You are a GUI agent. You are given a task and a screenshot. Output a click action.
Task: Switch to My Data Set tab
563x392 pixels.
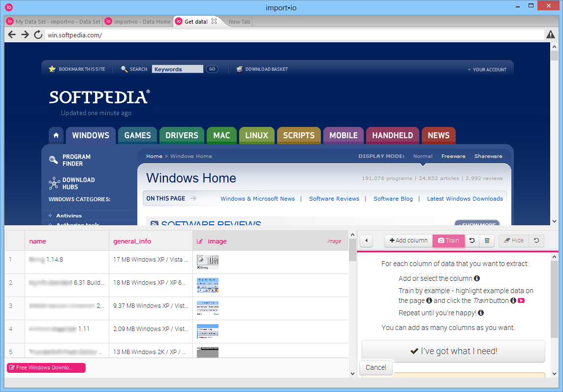click(54, 22)
